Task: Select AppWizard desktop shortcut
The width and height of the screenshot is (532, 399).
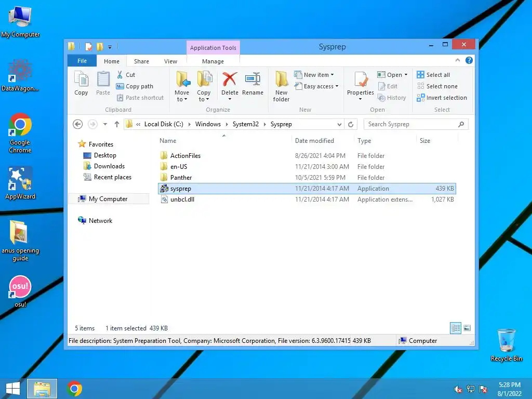Action: [x=20, y=183]
